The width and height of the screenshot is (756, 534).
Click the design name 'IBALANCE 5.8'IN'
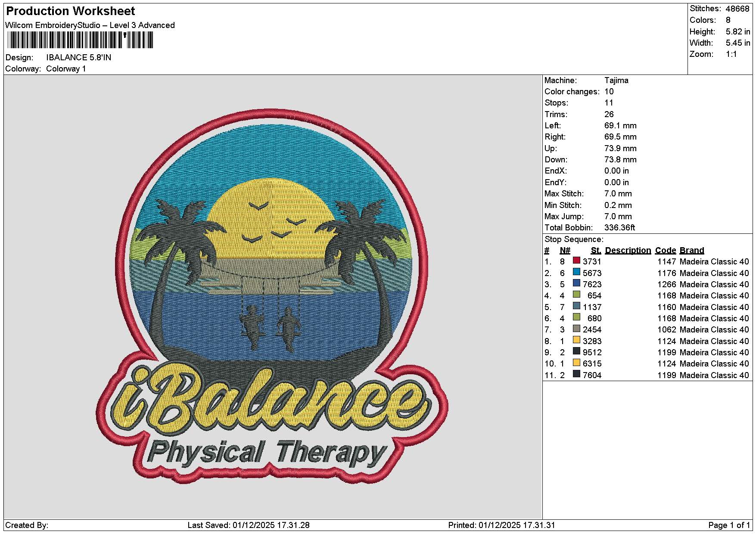pos(79,58)
